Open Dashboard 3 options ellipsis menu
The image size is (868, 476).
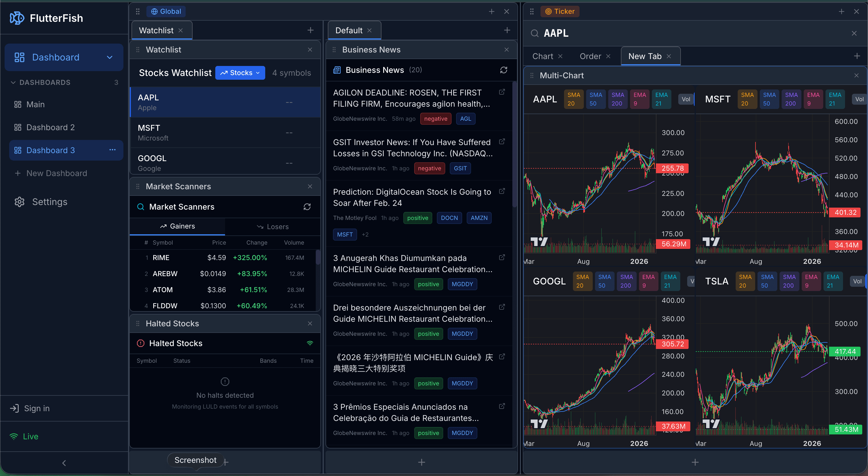[x=113, y=150]
